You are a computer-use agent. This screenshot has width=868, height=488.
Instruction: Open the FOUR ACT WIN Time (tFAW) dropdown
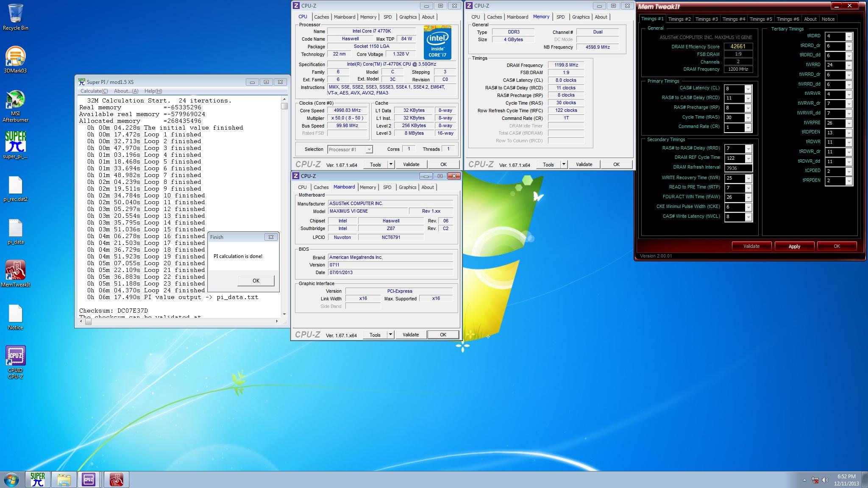(x=748, y=197)
